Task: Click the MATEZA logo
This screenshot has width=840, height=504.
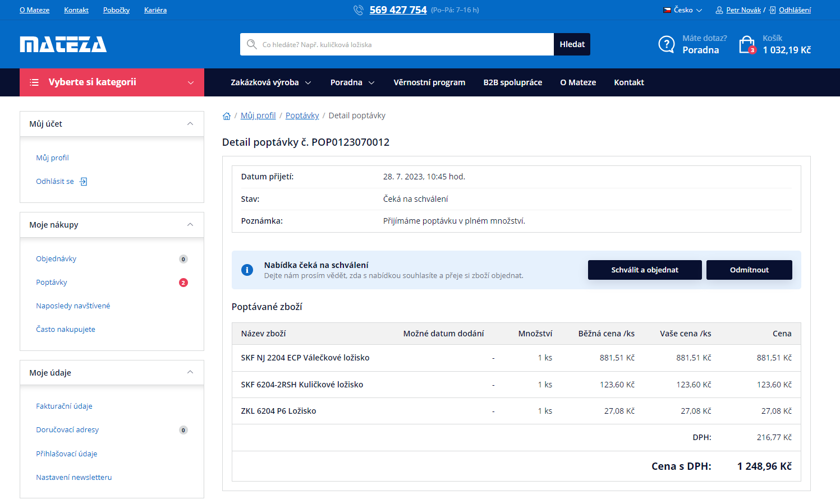Action: point(63,44)
